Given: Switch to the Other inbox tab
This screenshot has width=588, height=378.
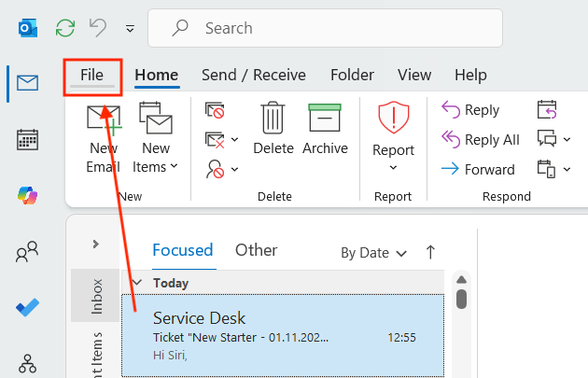Looking at the screenshot, I should pos(256,250).
